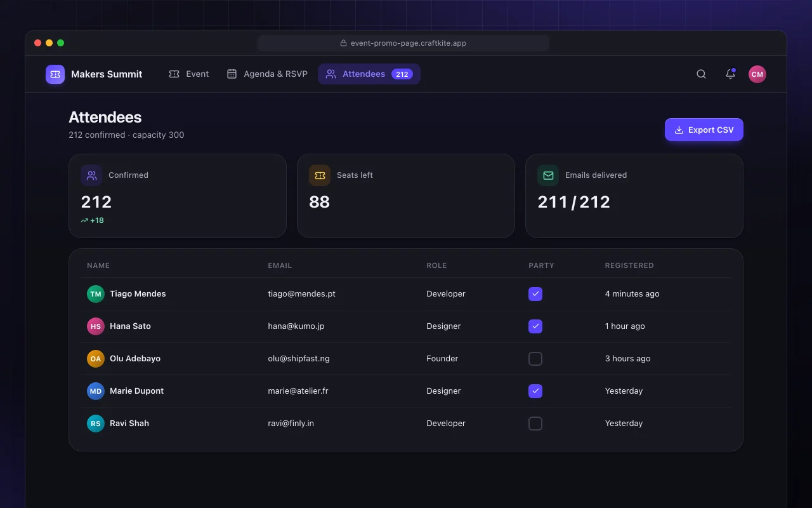812x508 pixels.
Task: Click email hana@kumo.jp
Action: (296, 326)
